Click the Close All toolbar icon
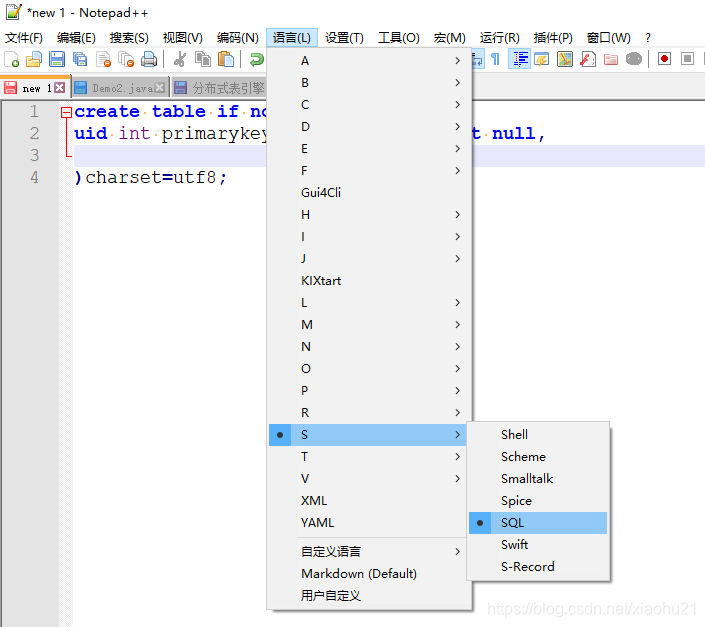This screenshot has height=627, width=705. tap(126, 59)
